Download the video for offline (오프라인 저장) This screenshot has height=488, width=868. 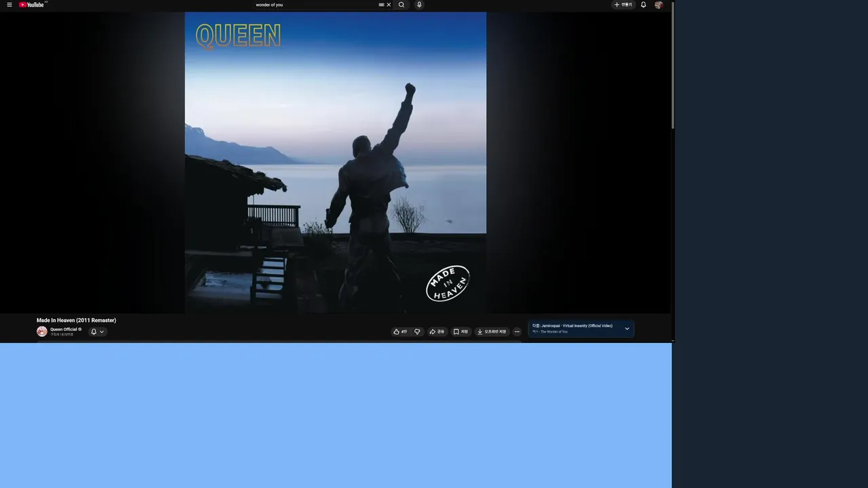click(492, 331)
